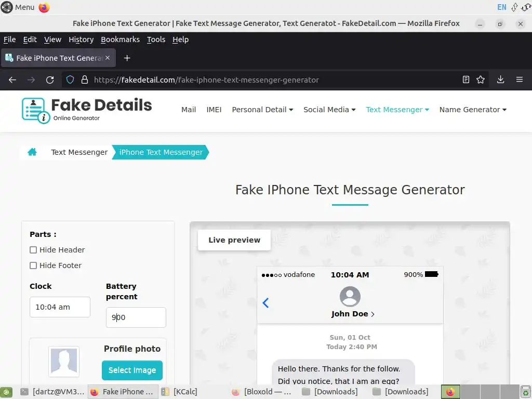Click the Mail navigation link
532x399 pixels.
click(x=189, y=110)
